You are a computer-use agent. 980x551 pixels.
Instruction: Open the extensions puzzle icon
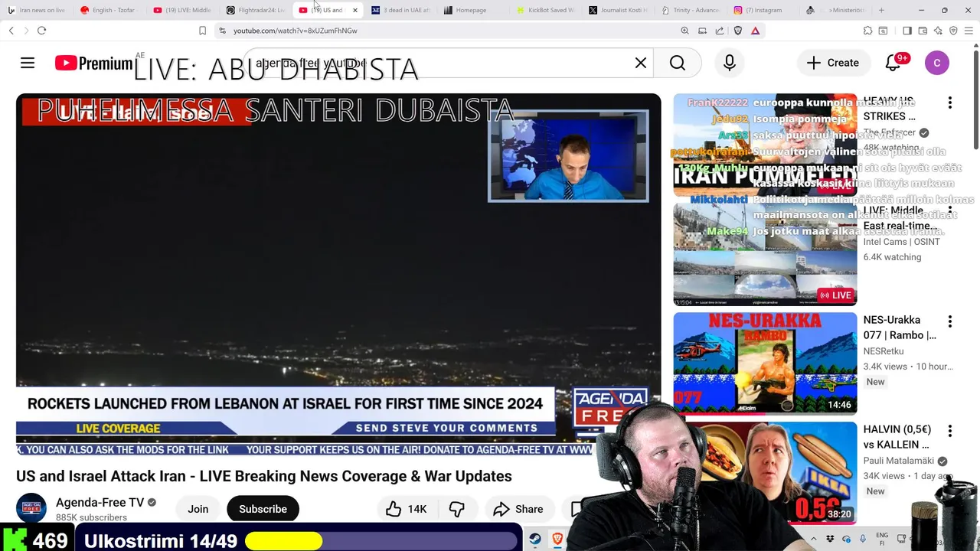[867, 31]
